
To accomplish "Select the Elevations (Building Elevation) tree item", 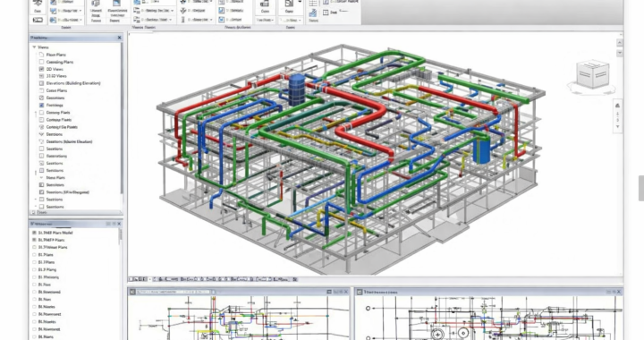I will [x=73, y=83].
